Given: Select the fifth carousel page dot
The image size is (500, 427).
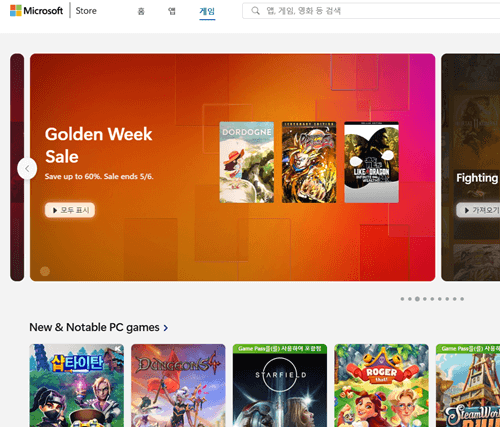Looking at the screenshot, I should [x=432, y=299].
